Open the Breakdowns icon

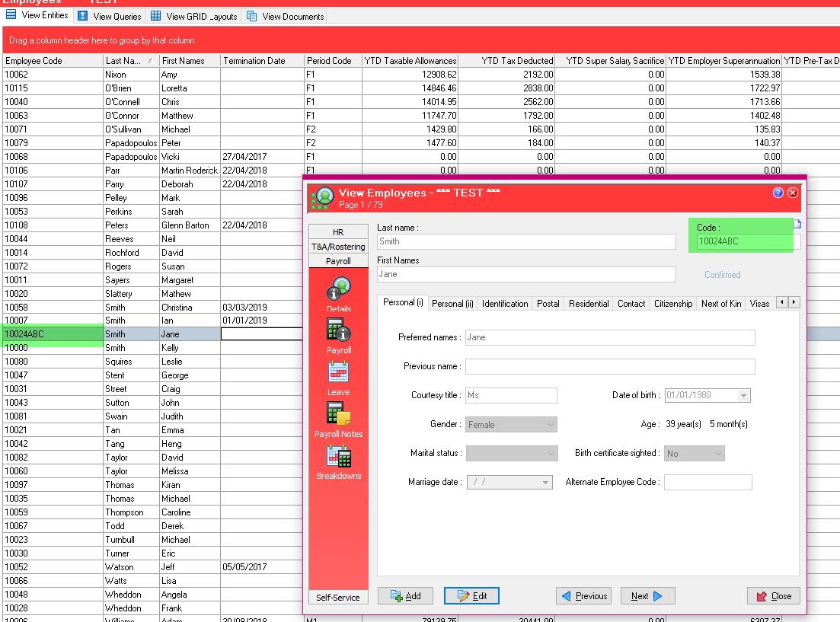tap(339, 457)
